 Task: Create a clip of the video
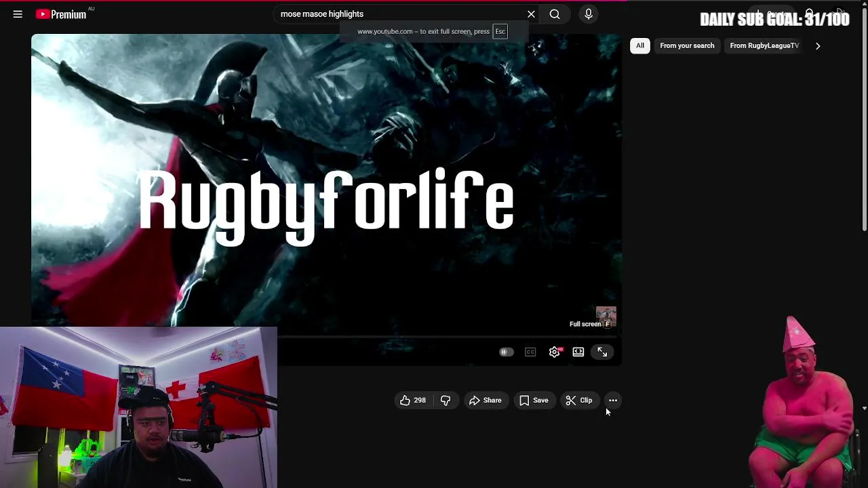coord(579,401)
